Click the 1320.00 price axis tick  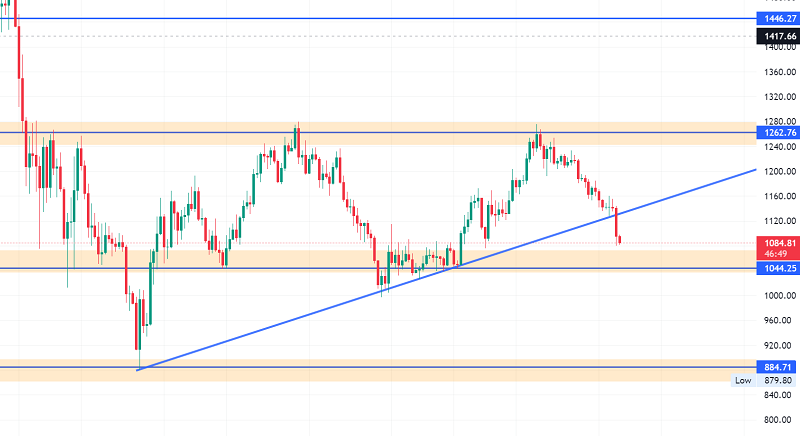(780, 97)
